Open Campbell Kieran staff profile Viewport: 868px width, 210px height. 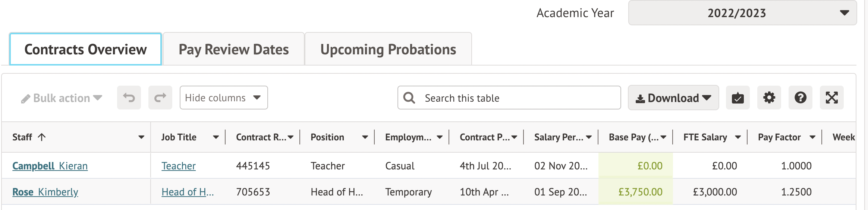(x=50, y=166)
